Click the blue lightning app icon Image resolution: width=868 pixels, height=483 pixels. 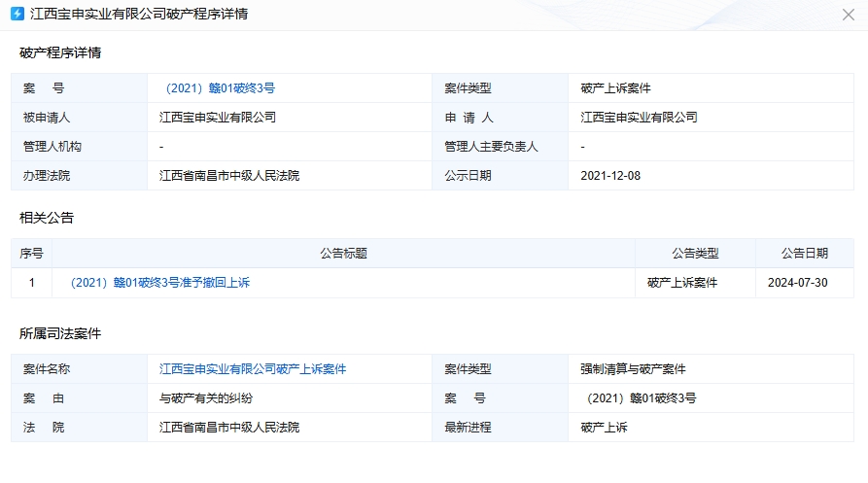17,14
